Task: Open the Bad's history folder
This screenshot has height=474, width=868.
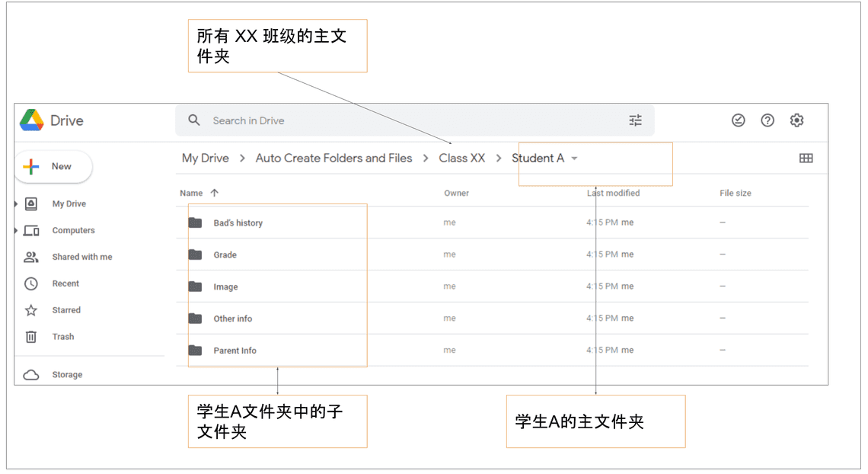Action: point(238,223)
